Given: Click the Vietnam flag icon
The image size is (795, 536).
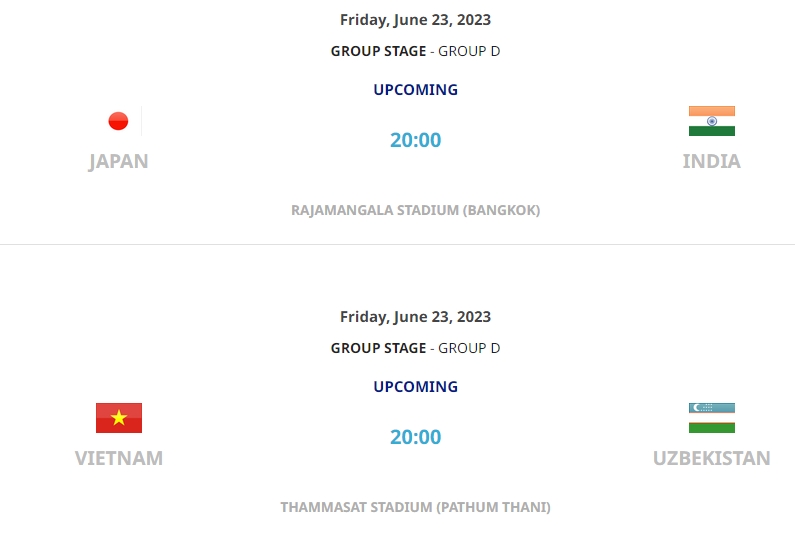Looking at the screenshot, I should pos(119,418).
